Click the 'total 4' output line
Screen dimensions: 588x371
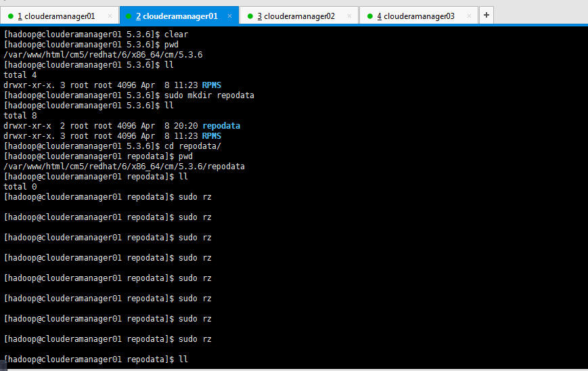(20, 75)
